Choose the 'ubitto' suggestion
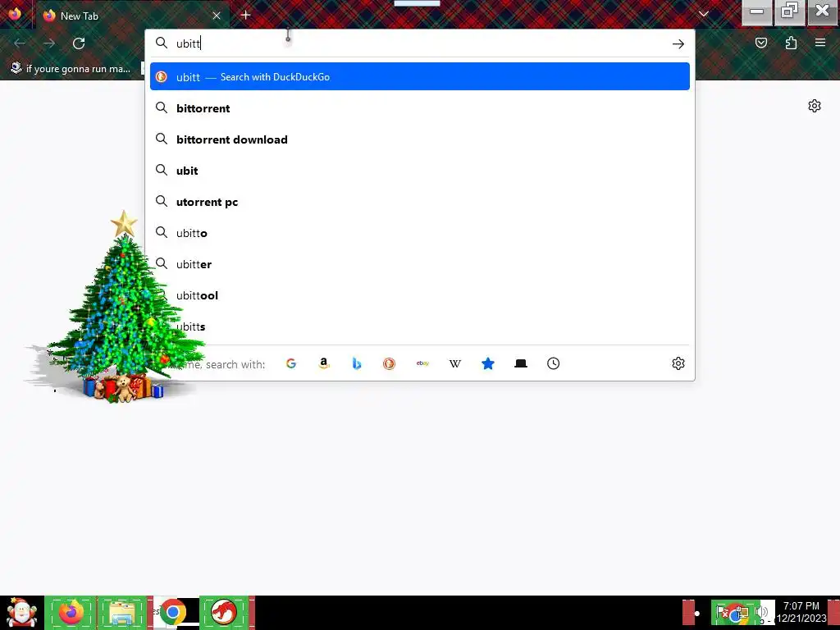840x630 pixels. pos(419,233)
